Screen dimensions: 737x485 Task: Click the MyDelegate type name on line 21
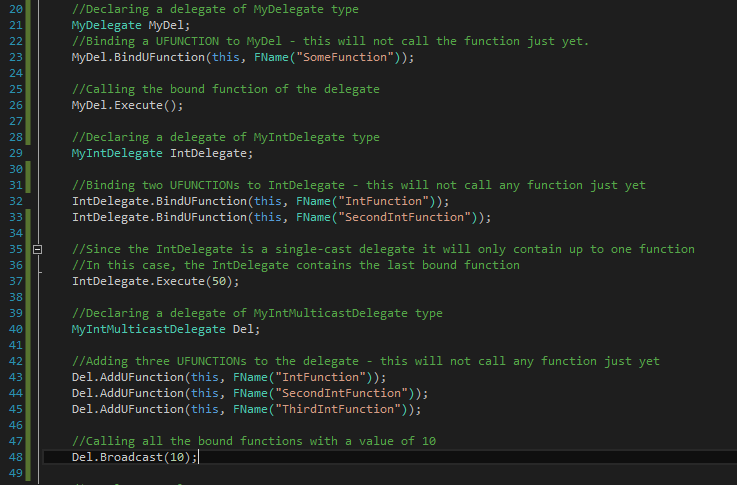106,25
